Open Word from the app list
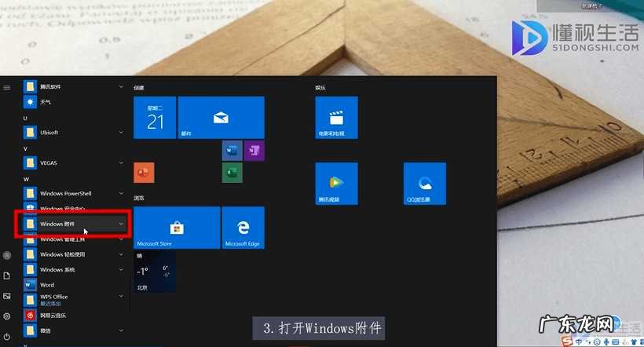This screenshot has height=347, width=644. tap(47, 285)
